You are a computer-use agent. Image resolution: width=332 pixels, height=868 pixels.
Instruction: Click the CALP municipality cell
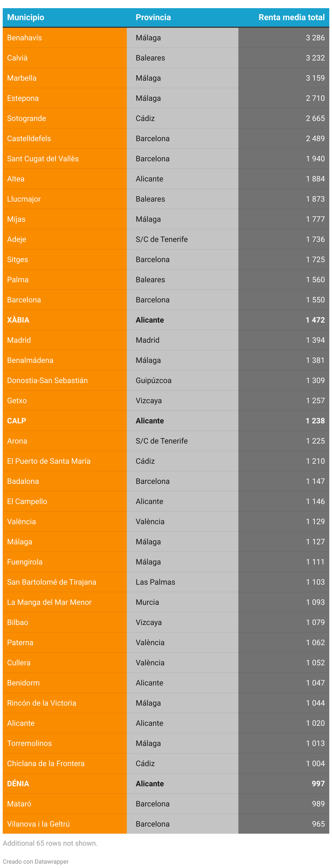click(x=17, y=421)
